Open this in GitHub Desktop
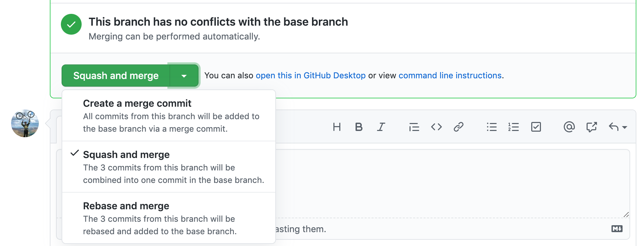This screenshot has height=246, width=644. click(311, 75)
